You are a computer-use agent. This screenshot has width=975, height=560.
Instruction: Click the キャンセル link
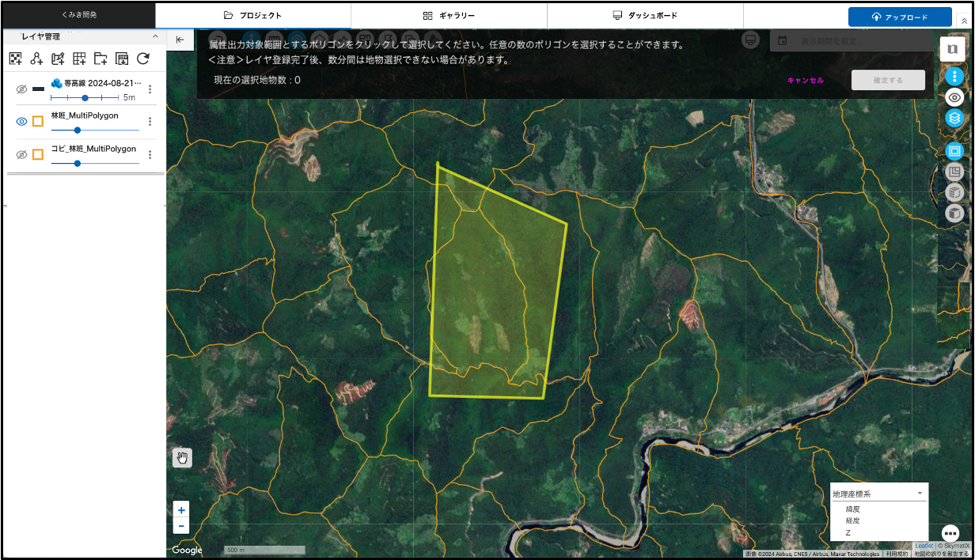pyautogui.click(x=805, y=80)
